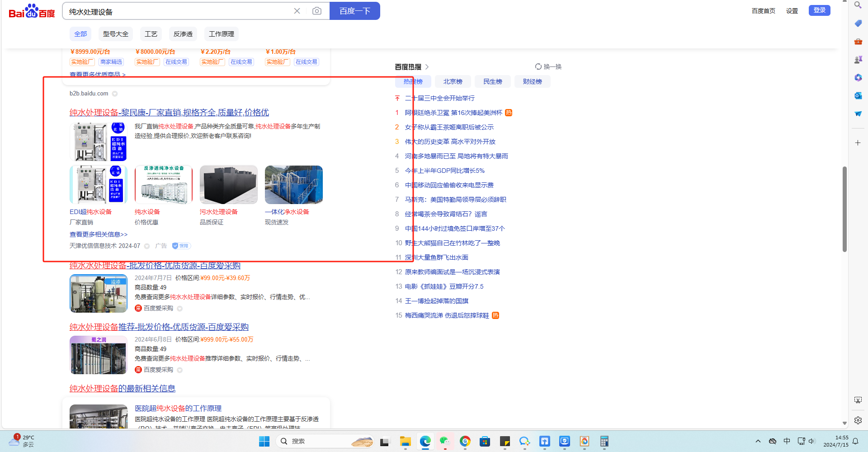
Task: Open Edge sidebar settings gear
Action: click(x=858, y=420)
